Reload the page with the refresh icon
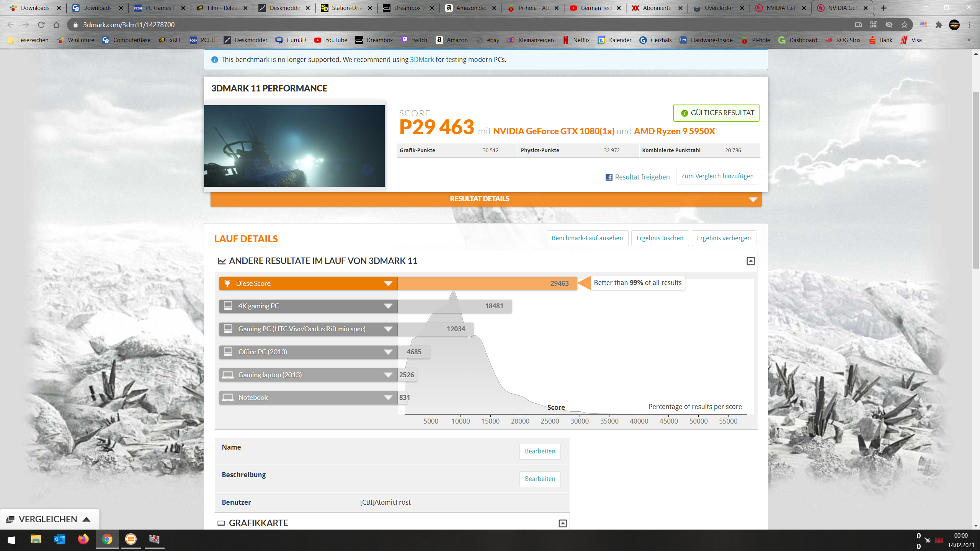980x551 pixels. tap(41, 25)
